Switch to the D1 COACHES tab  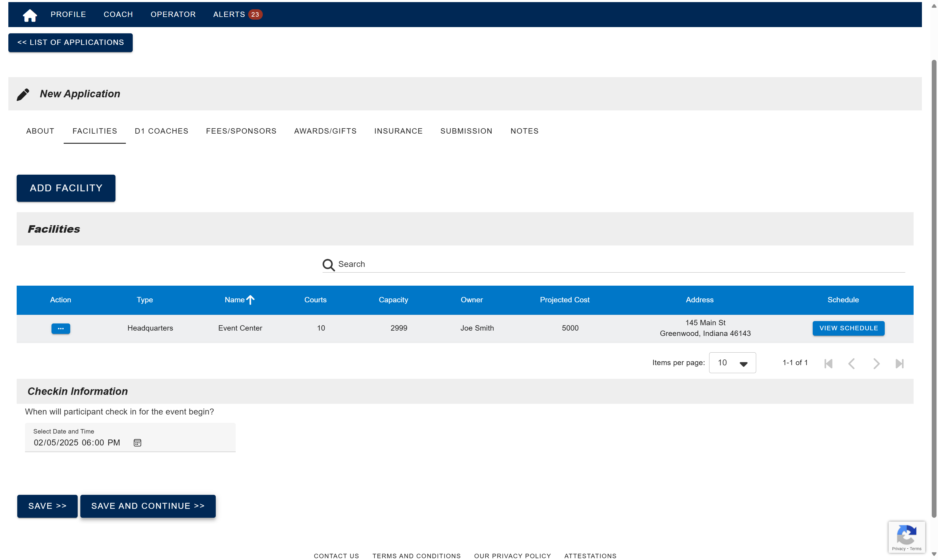click(162, 131)
